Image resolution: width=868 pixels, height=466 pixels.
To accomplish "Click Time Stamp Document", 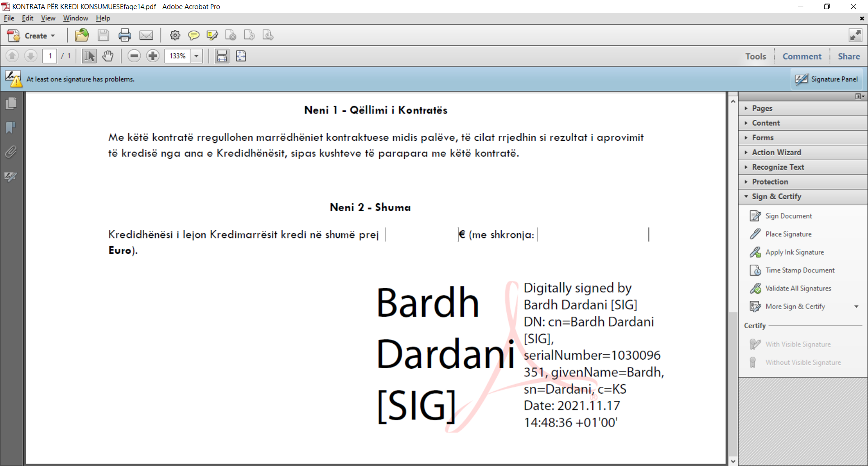I will click(x=792, y=270).
